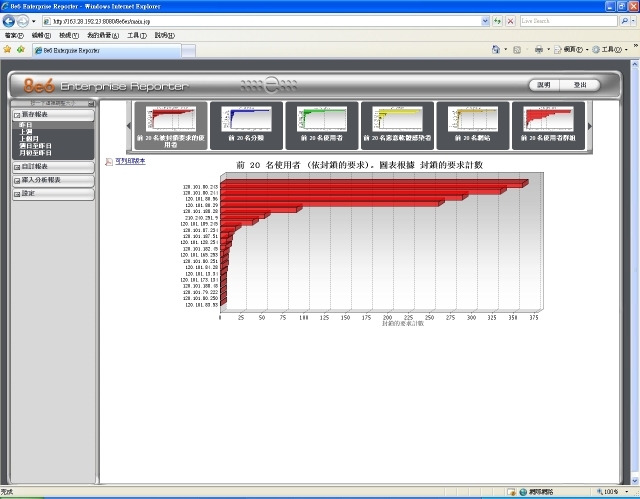Click the Refresh icon beside address bar
Viewport: 640px width, 499px height.
click(x=497, y=21)
